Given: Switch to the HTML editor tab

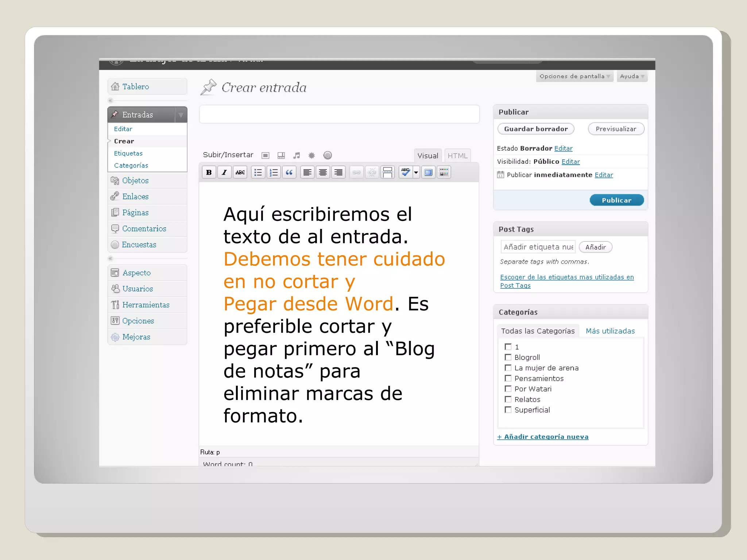Looking at the screenshot, I should (457, 156).
